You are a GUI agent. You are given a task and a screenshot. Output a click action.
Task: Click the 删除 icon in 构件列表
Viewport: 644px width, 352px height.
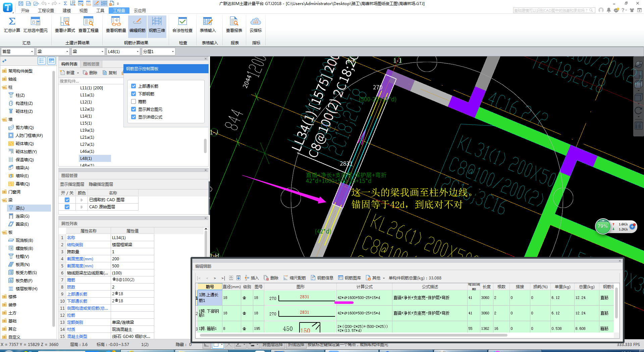[85, 73]
